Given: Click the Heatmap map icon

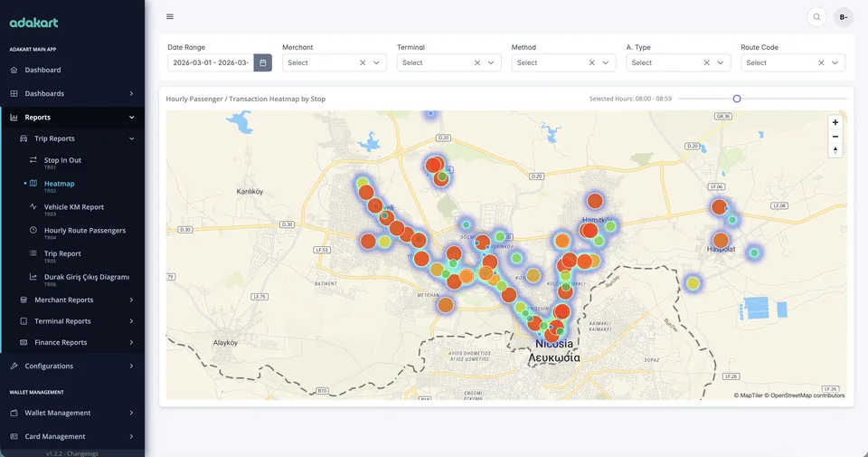Looking at the screenshot, I should (x=33, y=184).
